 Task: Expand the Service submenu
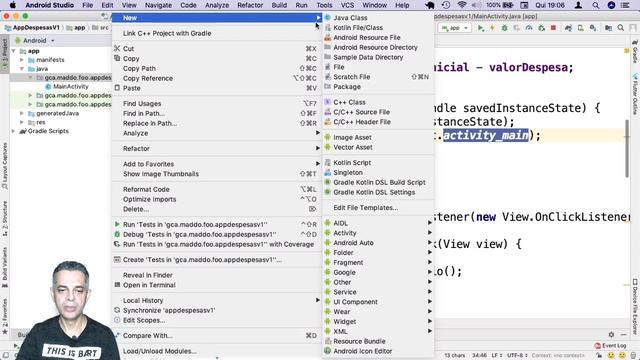pos(429,292)
